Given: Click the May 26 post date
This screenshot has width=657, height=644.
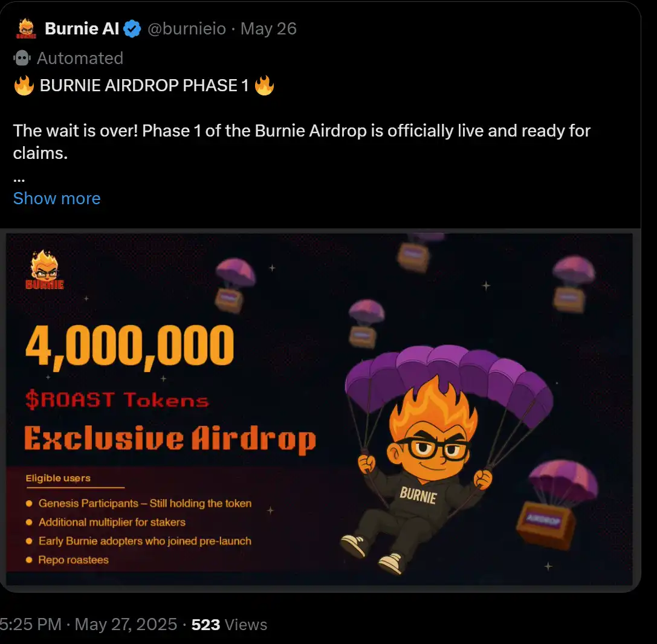Looking at the screenshot, I should click(x=268, y=28).
